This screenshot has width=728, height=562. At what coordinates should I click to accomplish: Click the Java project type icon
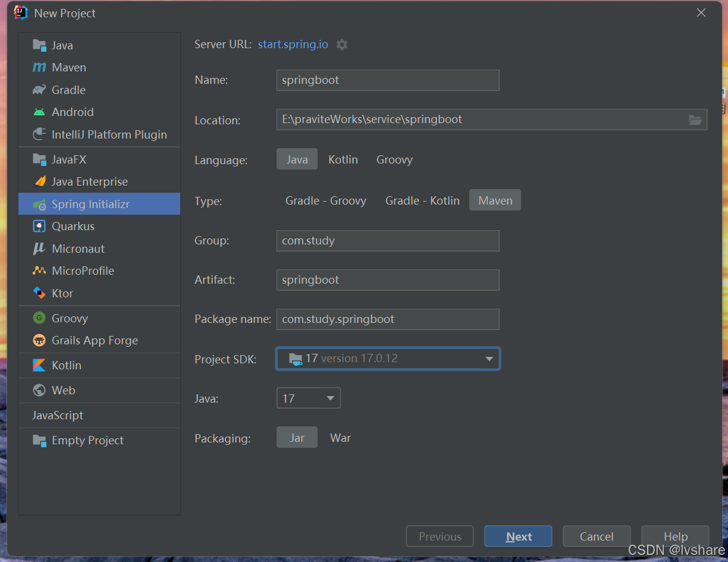click(39, 45)
